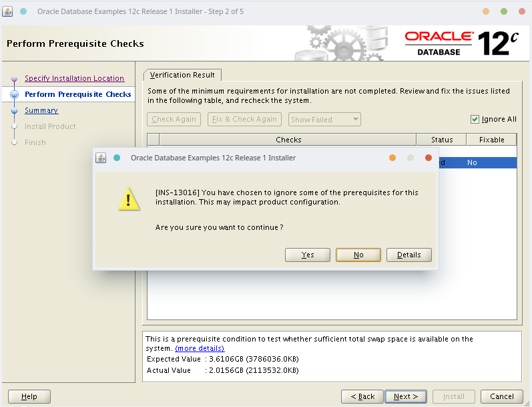
Task: Click the Finish step
Action: pos(35,142)
